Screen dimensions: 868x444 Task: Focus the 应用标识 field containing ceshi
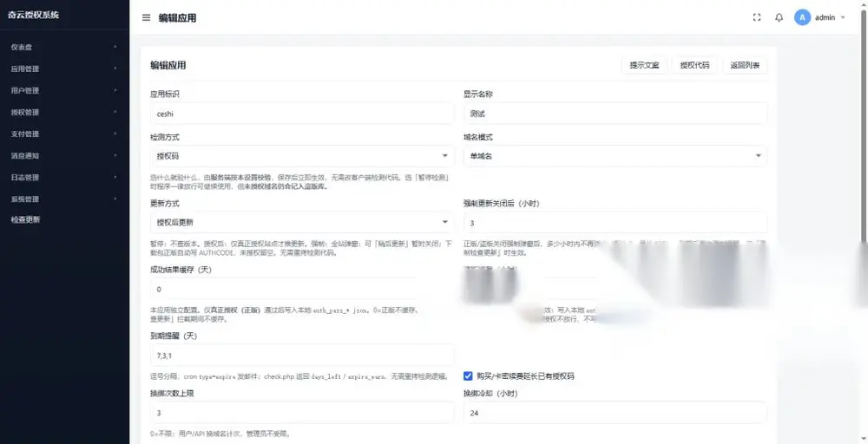coord(302,114)
